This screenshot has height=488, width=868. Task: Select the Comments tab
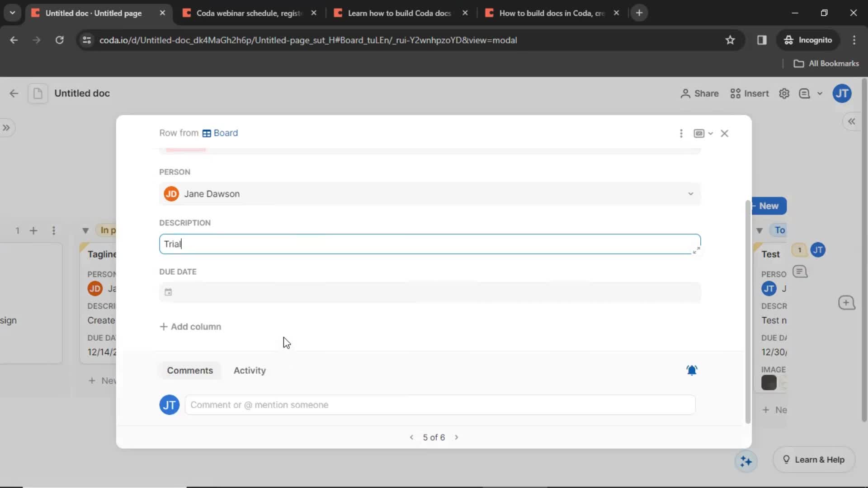(190, 370)
